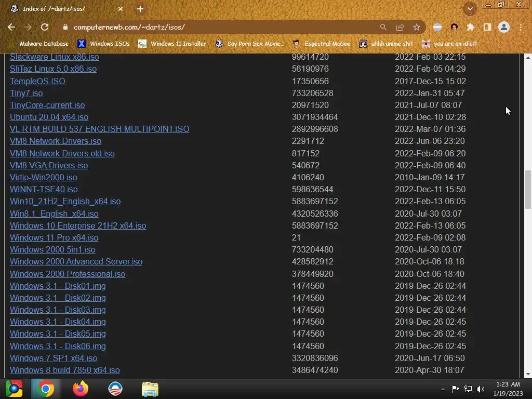Download Windows 3.1 - Disk02.img
The image size is (532, 399).
pyautogui.click(x=58, y=298)
